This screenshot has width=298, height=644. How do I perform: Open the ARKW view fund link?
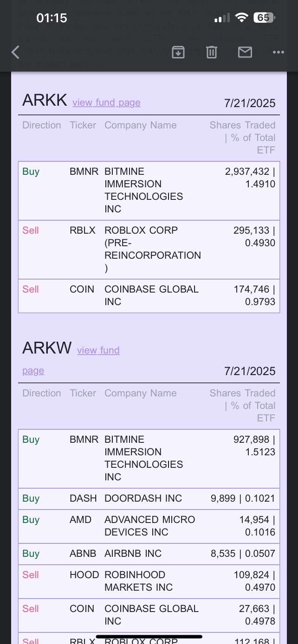tap(98, 350)
